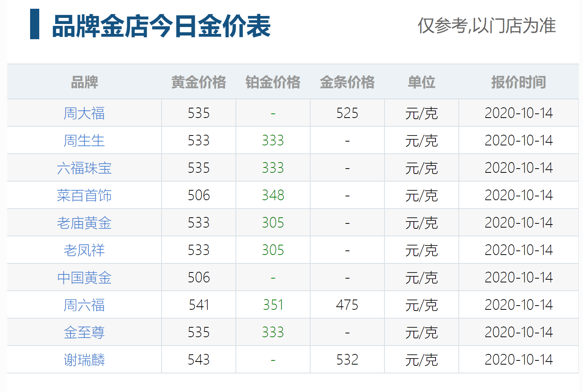
Task: Click the 报价时间 column header
Action: [519, 82]
